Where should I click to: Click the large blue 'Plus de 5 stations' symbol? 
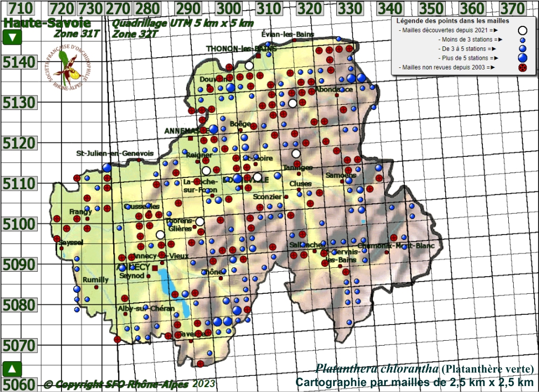[x=522, y=58]
